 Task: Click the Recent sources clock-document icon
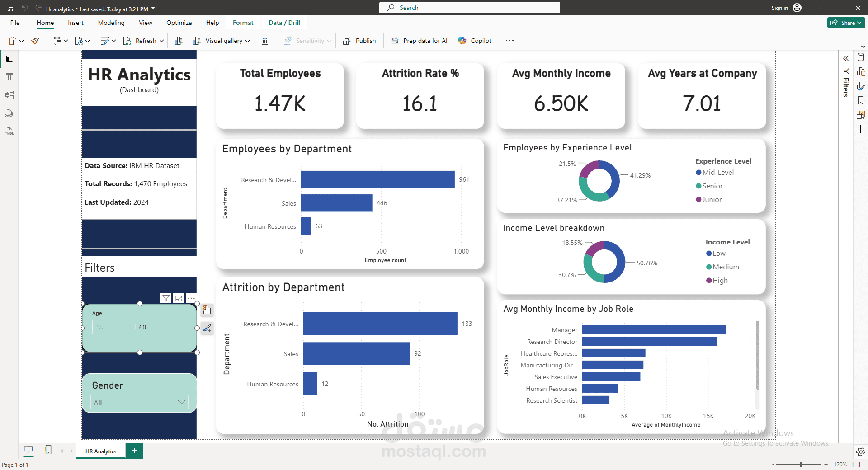(x=79, y=41)
